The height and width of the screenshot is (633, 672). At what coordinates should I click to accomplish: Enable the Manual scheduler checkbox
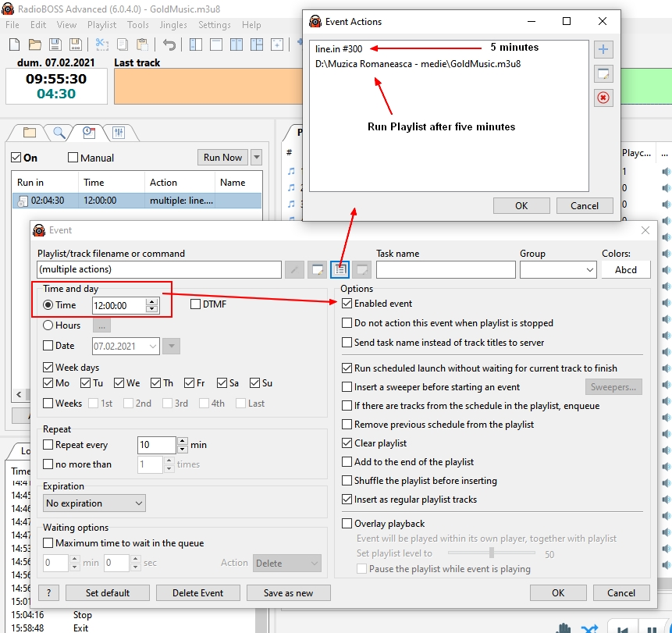point(73,158)
